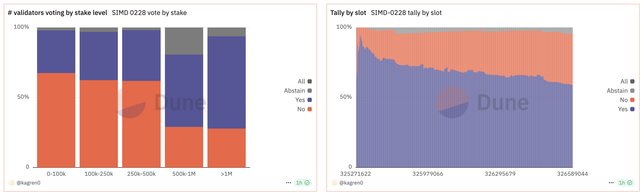
Task: Open three-dot menu on validators stake chart
Action: 288,183
